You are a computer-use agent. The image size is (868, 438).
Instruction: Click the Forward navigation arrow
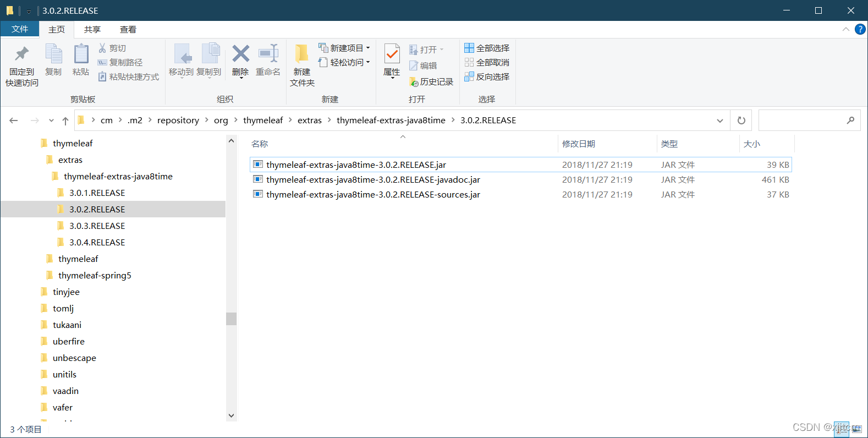[x=35, y=121]
